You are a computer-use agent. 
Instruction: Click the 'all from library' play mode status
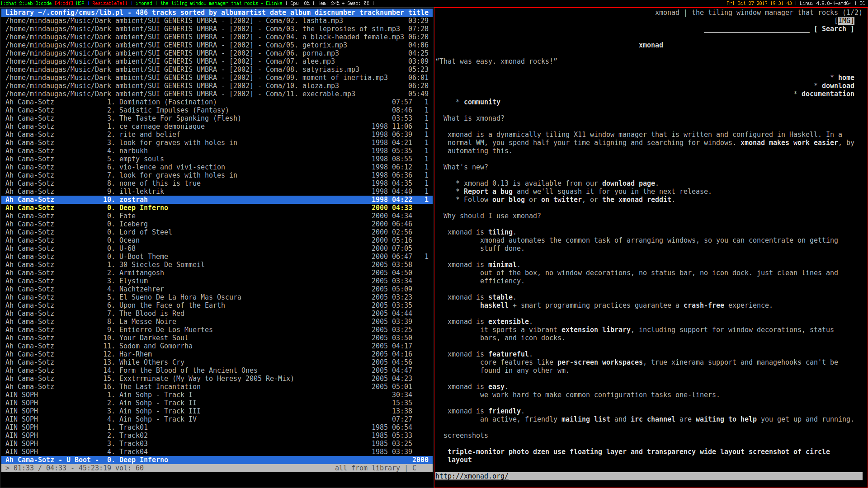pos(368,468)
